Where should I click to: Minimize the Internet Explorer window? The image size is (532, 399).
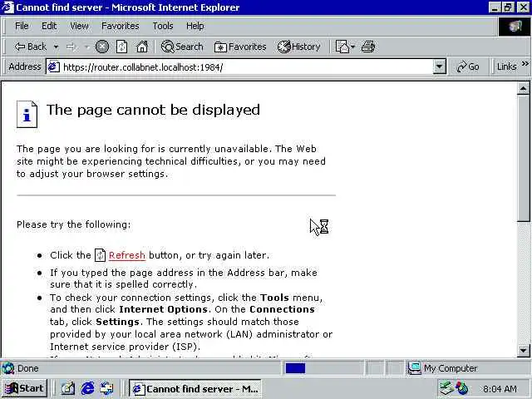(495, 7)
